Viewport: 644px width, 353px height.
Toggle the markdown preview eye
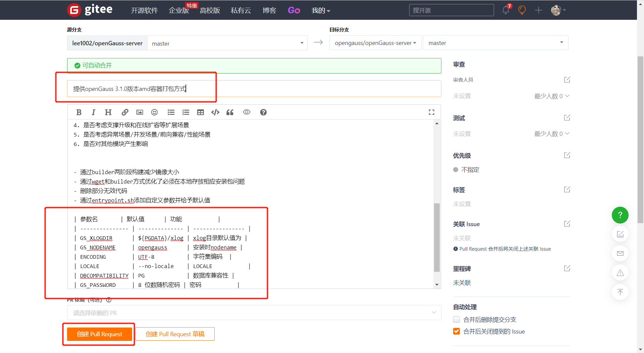(x=247, y=112)
